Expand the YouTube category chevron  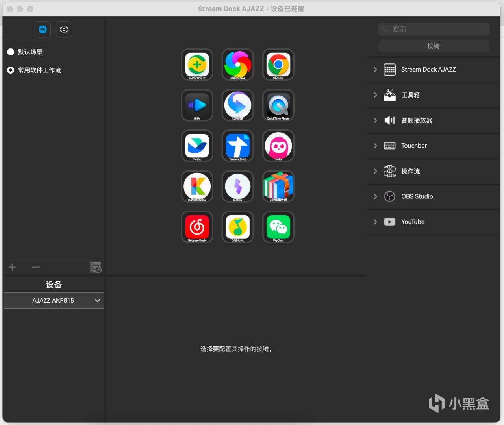(x=375, y=222)
